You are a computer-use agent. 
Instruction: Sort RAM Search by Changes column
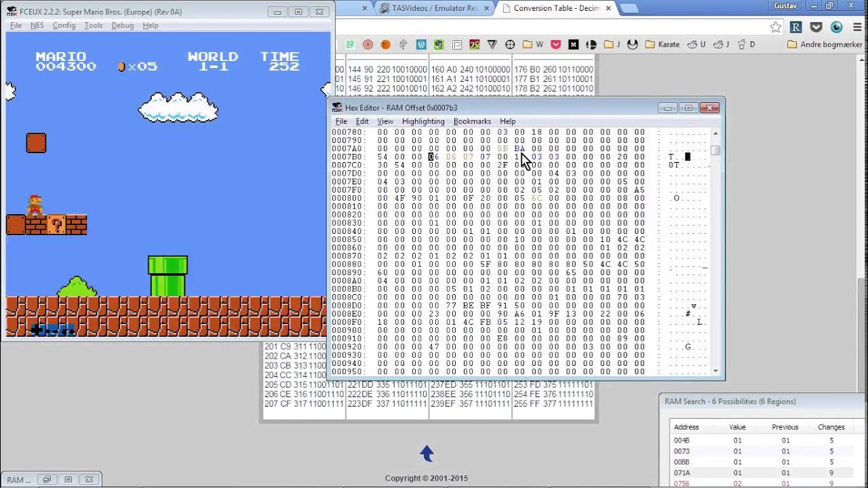(831, 427)
